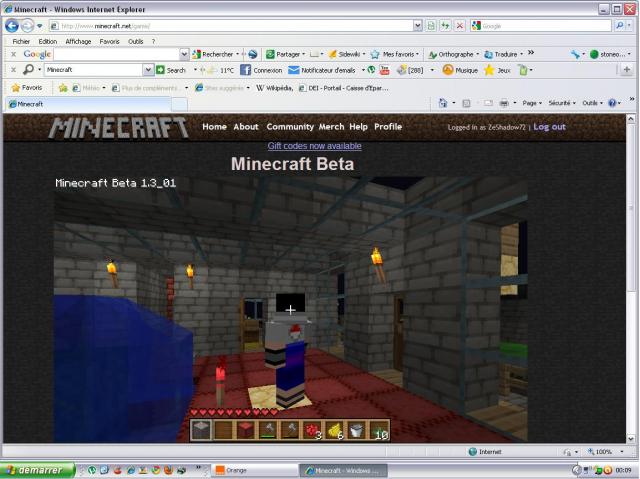640x479 pixels.
Task: Click the Google search box at top right
Action: click(541, 26)
